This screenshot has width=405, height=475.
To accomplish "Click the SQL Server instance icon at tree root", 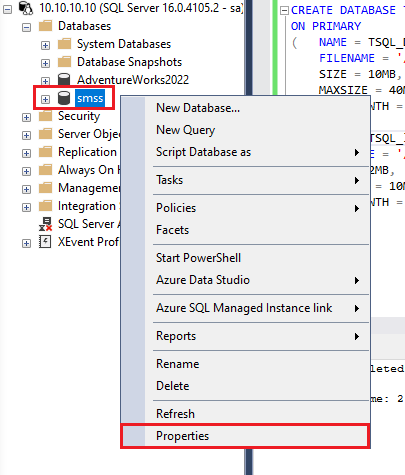I will 26,8.
